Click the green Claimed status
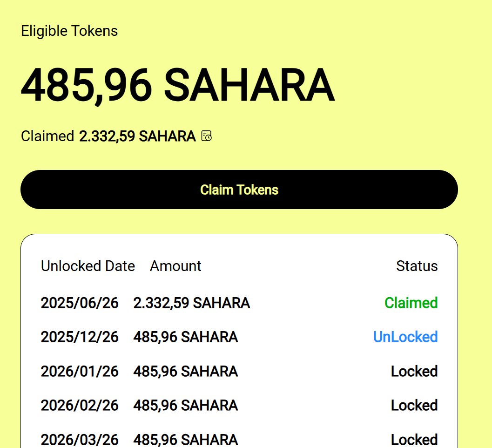The width and height of the screenshot is (492, 448). tap(411, 303)
